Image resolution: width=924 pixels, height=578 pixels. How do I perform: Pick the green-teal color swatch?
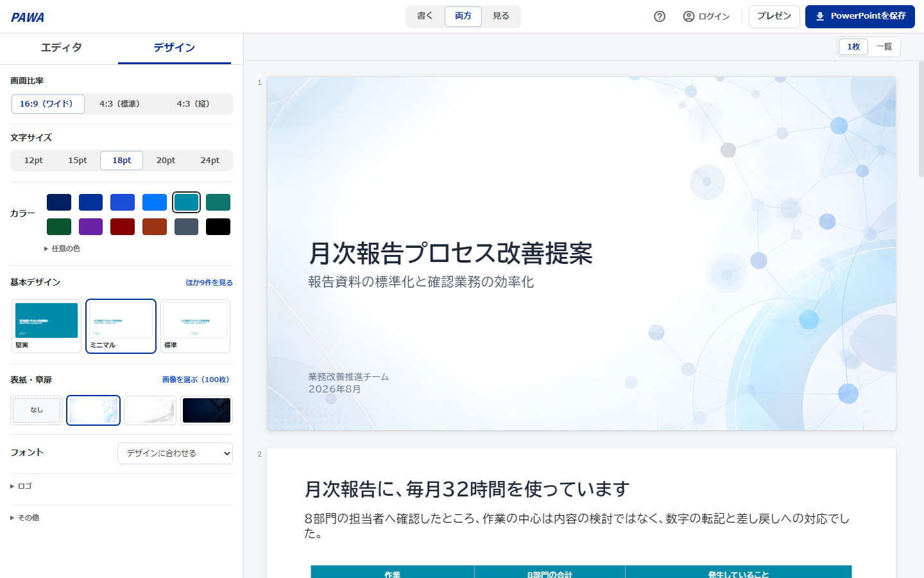point(218,202)
